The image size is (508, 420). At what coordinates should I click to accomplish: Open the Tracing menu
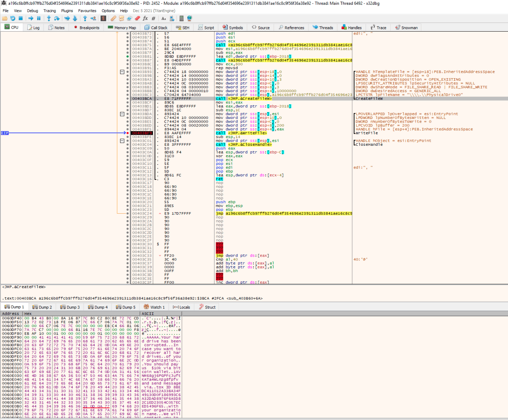tap(50, 11)
